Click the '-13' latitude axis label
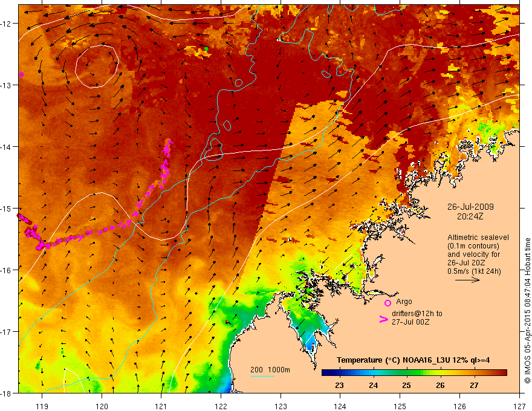This screenshot has width=532, height=411. coord(7,85)
